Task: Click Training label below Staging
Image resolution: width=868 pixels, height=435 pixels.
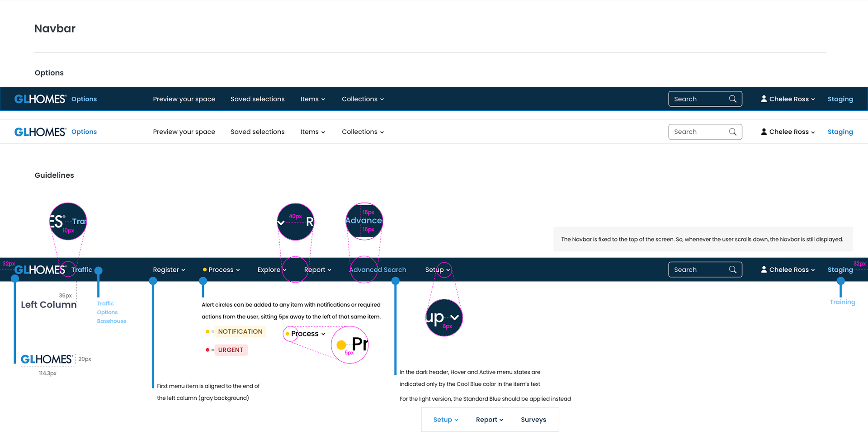Action: point(842,302)
